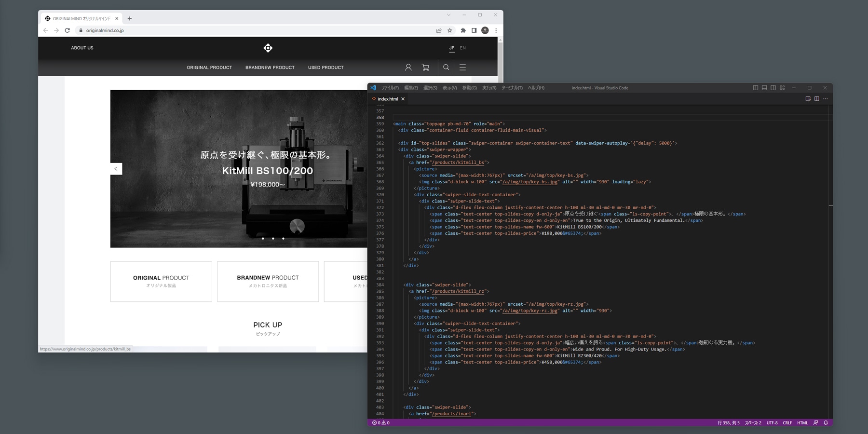The height and width of the screenshot is (434, 868).
Task: Open VS Code notifications bell
Action: click(x=826, y=423)
